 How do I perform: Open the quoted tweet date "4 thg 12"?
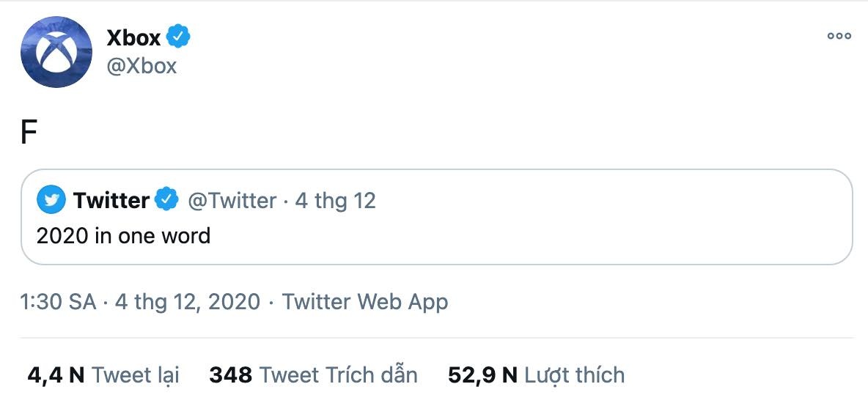coord(336,200)
